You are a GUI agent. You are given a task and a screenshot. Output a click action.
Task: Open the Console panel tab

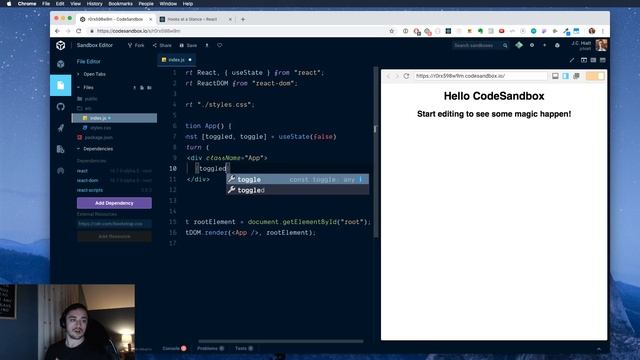click(174, 348)
